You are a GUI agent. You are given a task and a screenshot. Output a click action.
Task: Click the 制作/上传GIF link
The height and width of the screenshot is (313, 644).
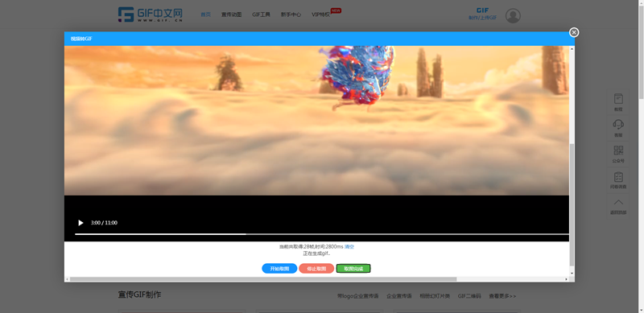482,18
